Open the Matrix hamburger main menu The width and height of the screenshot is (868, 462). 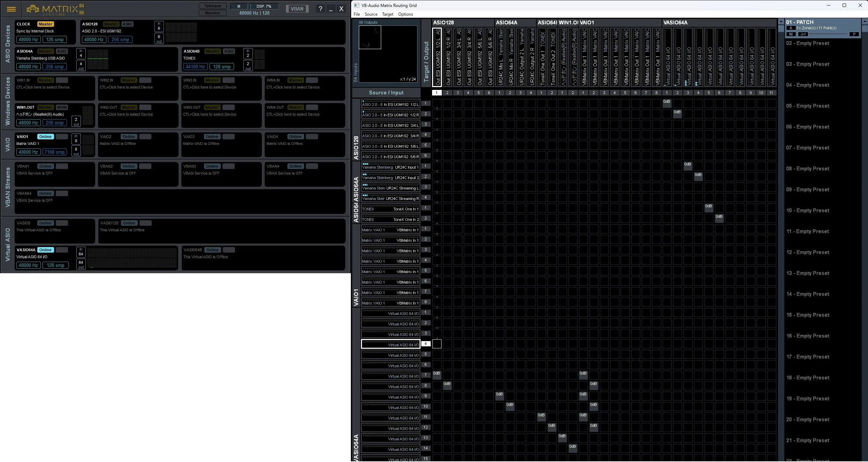tap(11, 9)
